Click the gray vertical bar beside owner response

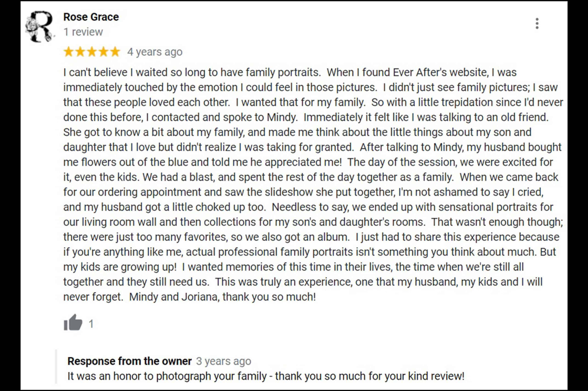tap(56, 366)
